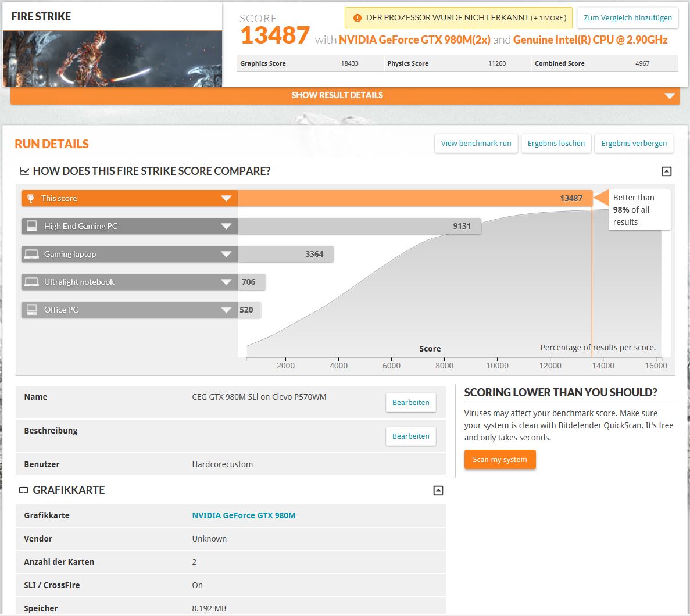
Task: Click Bearbeiten next to Name
Action: (x=410, y=403)
